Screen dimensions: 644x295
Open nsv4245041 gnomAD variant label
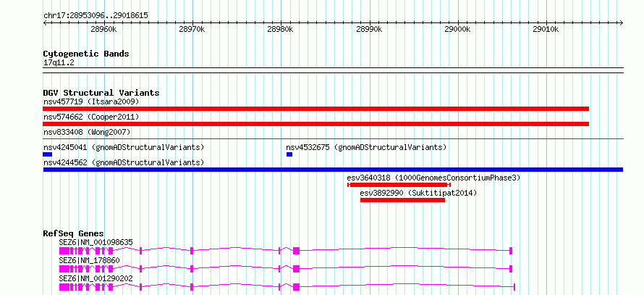pyautogui.click(x=124, y=147)
